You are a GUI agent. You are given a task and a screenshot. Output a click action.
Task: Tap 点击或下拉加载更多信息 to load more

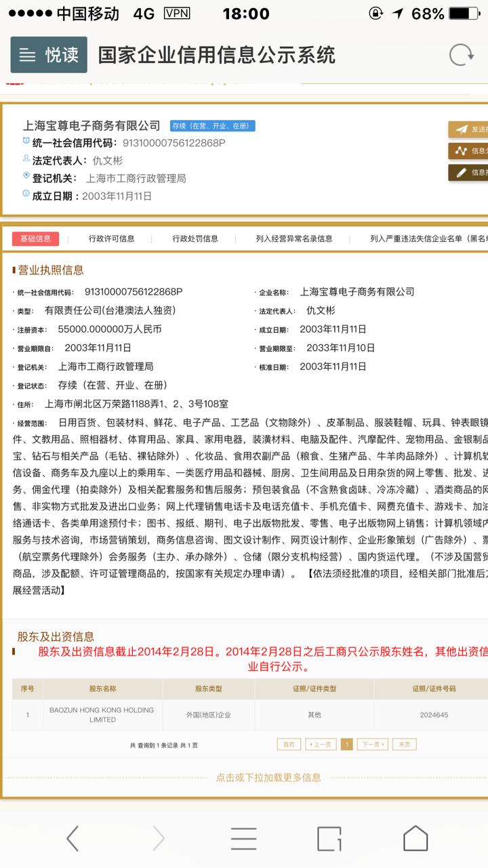coord(268,777)
